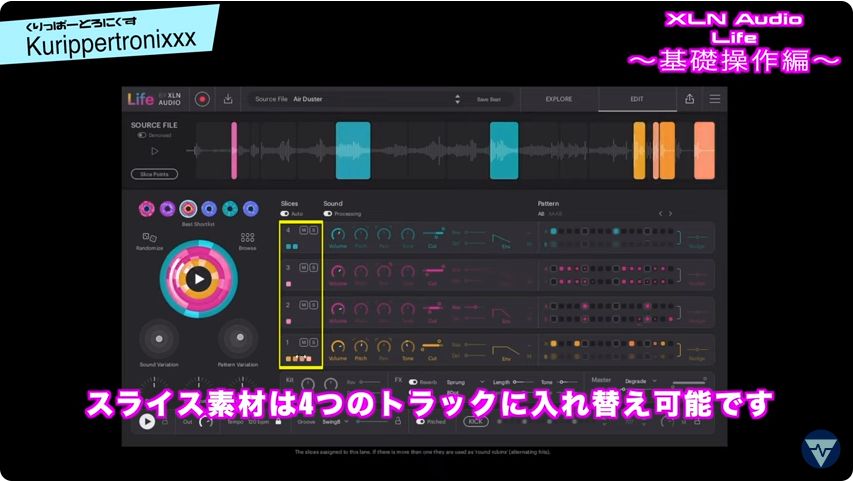Click lane 2 Volume knob
This screenshot has width=853, height=481.
click(338, 309)
